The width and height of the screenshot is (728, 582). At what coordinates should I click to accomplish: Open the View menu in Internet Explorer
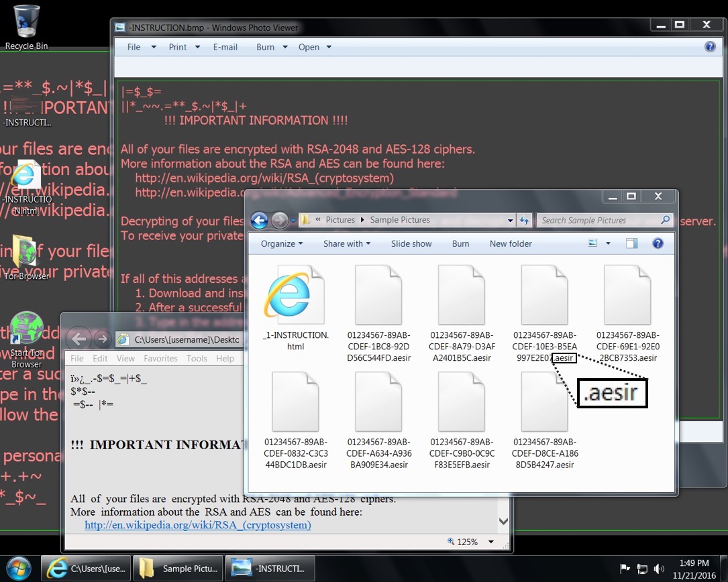click(x=125, y=358)
